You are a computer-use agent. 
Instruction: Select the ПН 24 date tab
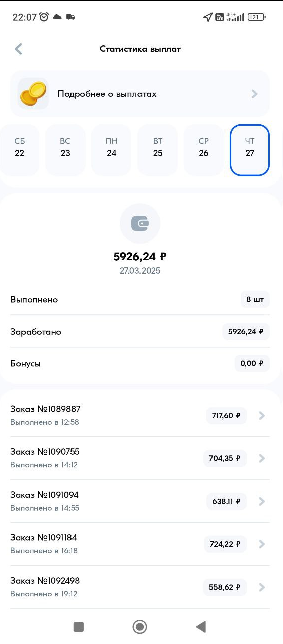[x=111, y=149]
